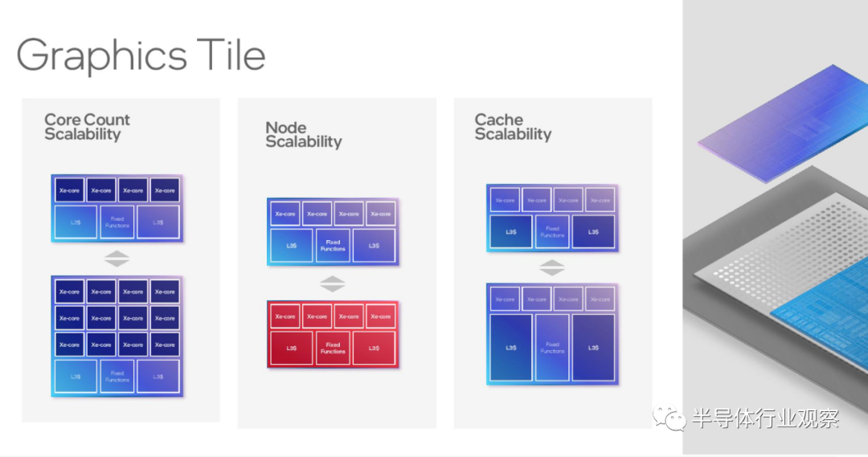
Task: Click the WeChat logo icon in watermark
Action: point(669,418)
